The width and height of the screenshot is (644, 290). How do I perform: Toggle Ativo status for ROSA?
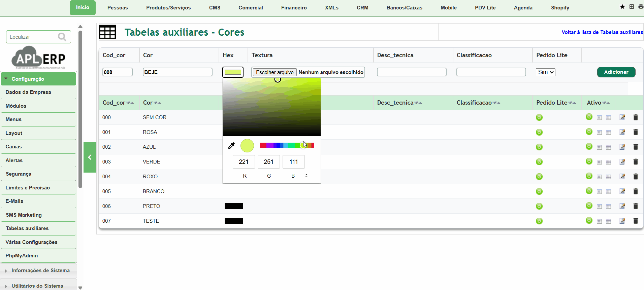(x=589, y=132)
